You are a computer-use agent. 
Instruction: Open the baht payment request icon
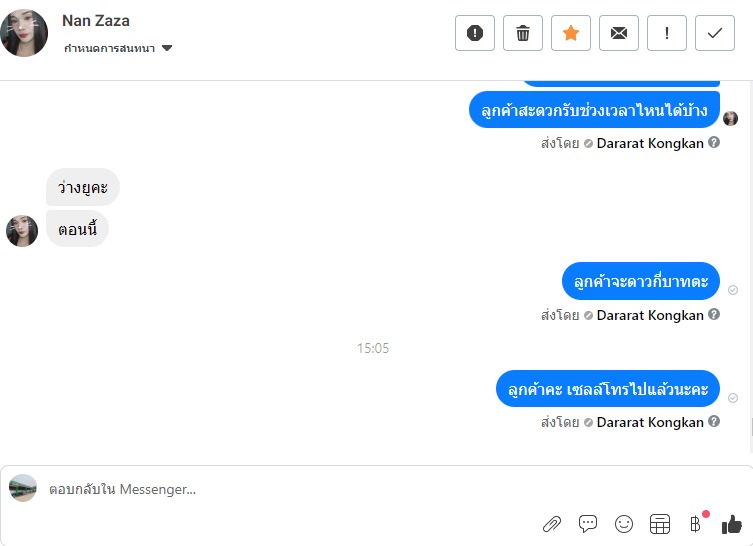coord(695,524)
